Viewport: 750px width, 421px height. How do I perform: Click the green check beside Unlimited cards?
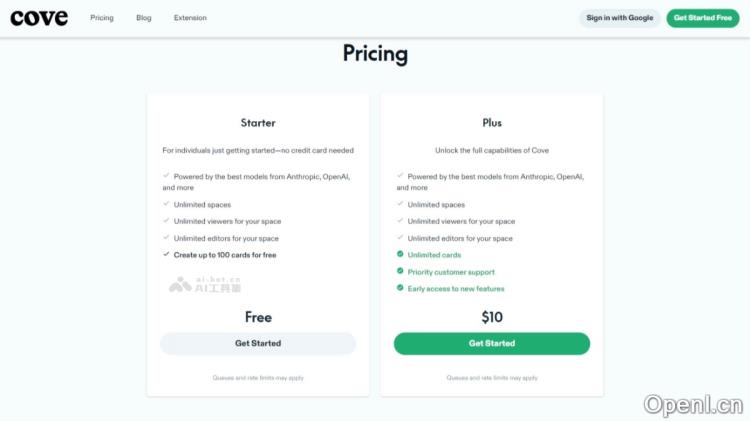(400, 255)
